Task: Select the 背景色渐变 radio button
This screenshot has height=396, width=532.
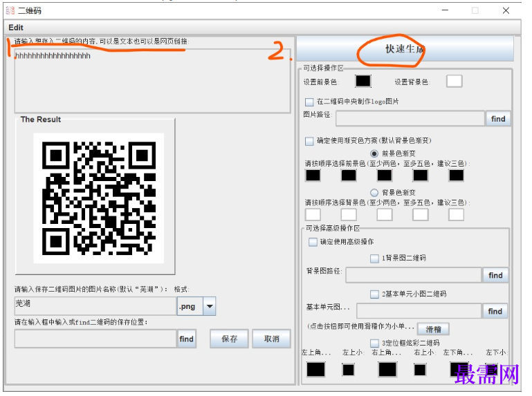Action: [374, 193]
